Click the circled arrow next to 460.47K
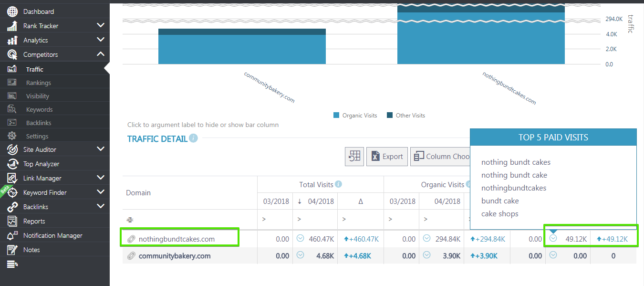The width and height of the screenshot is (644, 286). [300, 238]
